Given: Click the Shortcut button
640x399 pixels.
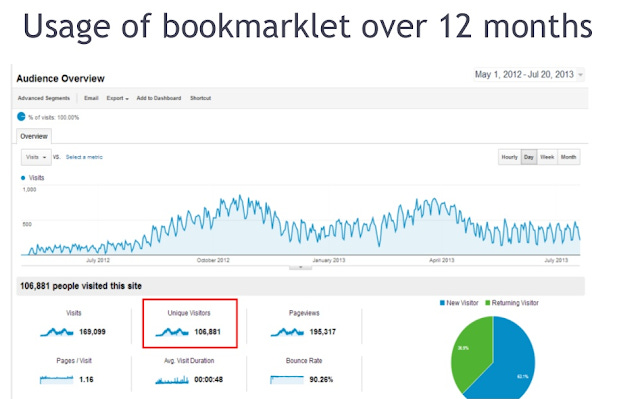Looking at the screenshot, I should 200,98.
